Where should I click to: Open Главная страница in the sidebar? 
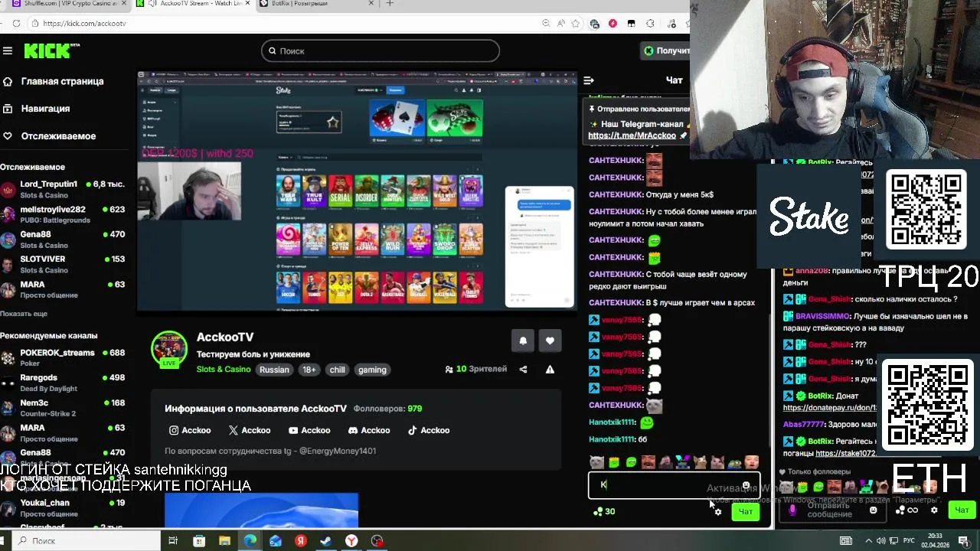(x=53, y=81)
